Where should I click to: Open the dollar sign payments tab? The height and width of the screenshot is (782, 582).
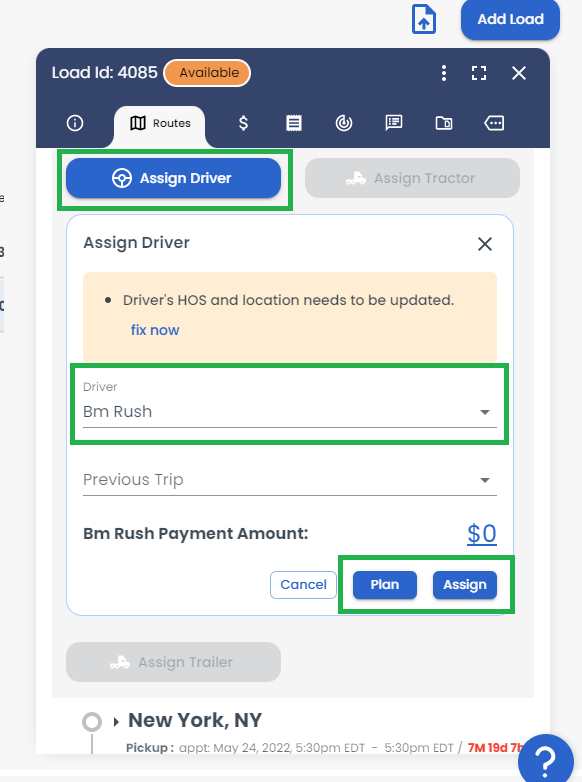point(243,123)
